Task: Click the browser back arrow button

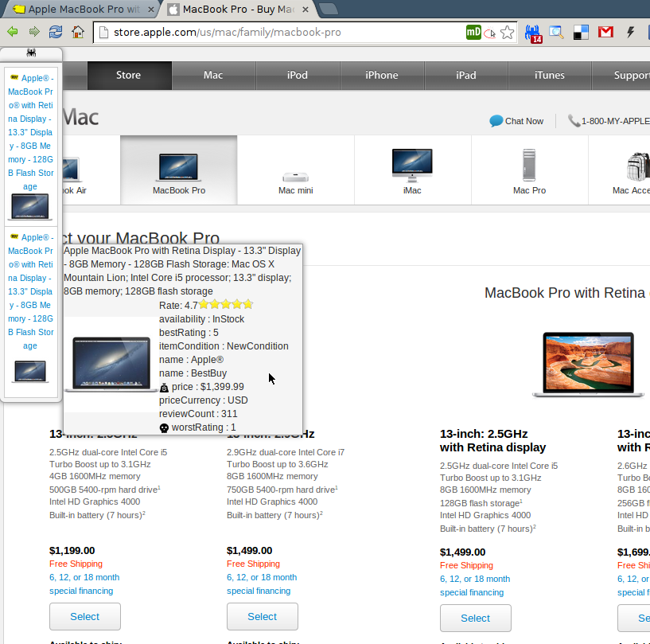Action: coord(13,32)
